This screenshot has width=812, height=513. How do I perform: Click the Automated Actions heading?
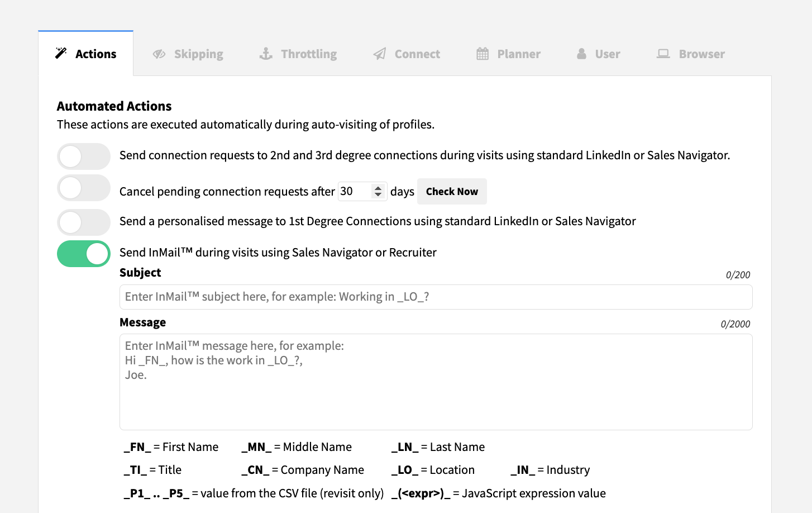(114, 106)
